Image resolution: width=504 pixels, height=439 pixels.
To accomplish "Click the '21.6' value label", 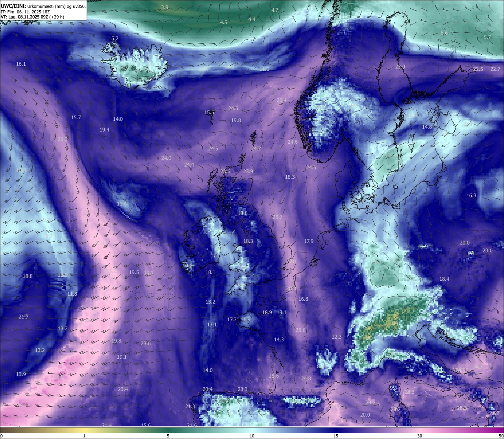I will point(192,425).
